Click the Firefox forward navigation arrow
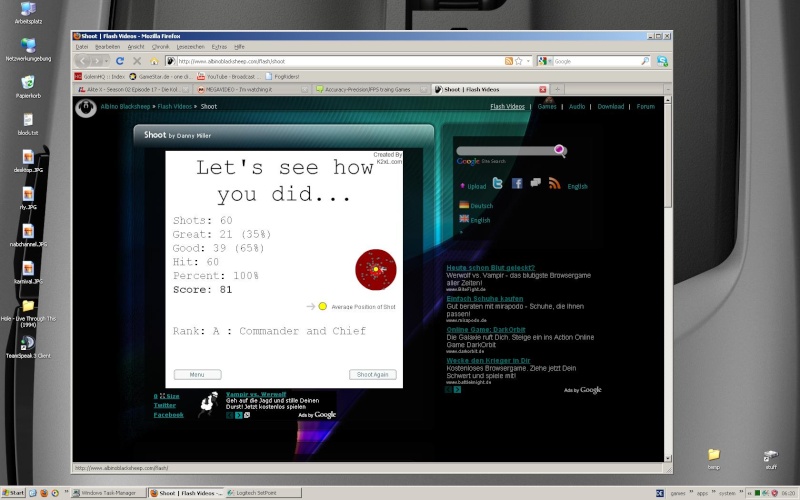The height and width of the screenshot is (500, 800). 96,61
